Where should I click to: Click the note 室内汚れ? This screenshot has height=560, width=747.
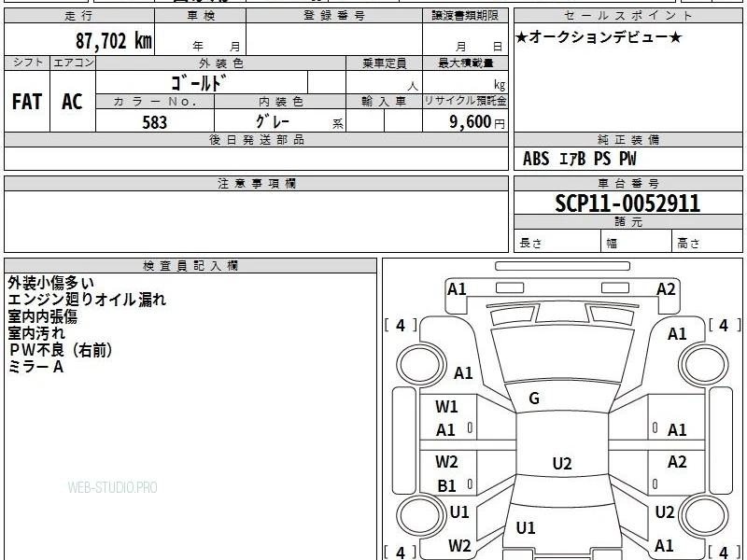36,333
